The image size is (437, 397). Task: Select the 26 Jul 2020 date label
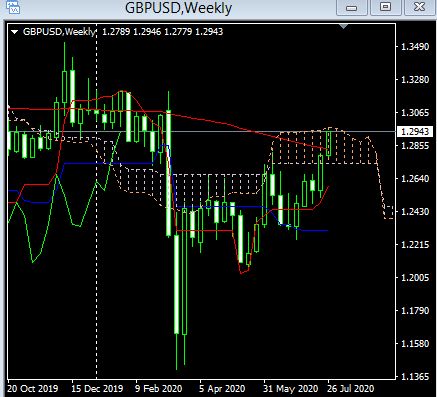coord(350,389)
